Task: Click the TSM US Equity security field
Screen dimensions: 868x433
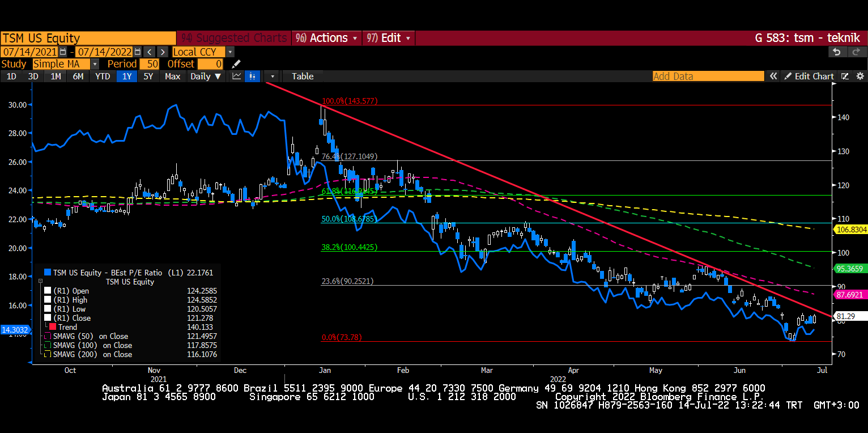Action: 88,38
